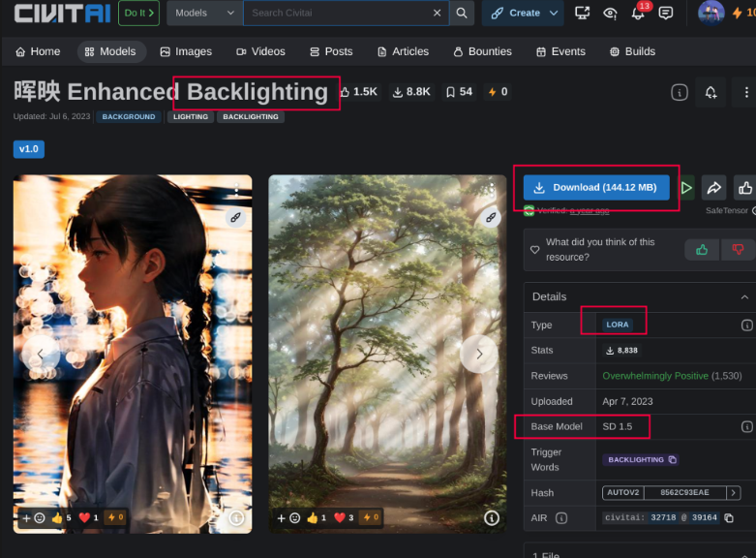Switch to the Videos tab
Viewport: 756px width, 558px height.
[260, 51]
